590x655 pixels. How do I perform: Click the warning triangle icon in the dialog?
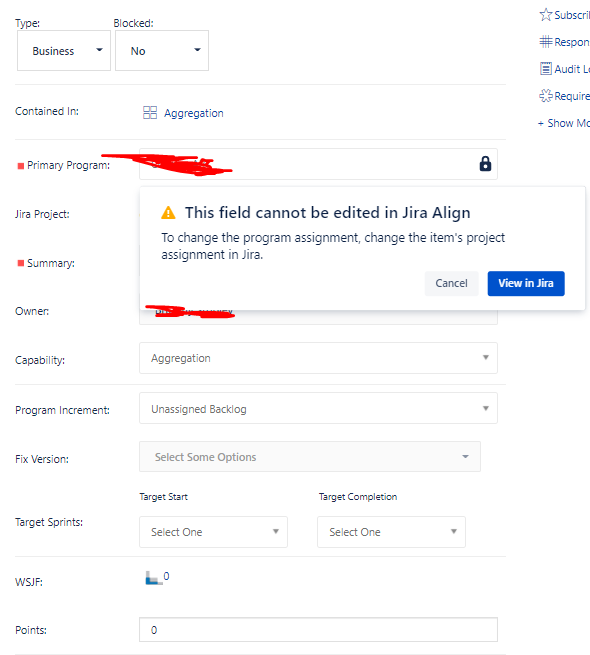[x=168, y=213]
